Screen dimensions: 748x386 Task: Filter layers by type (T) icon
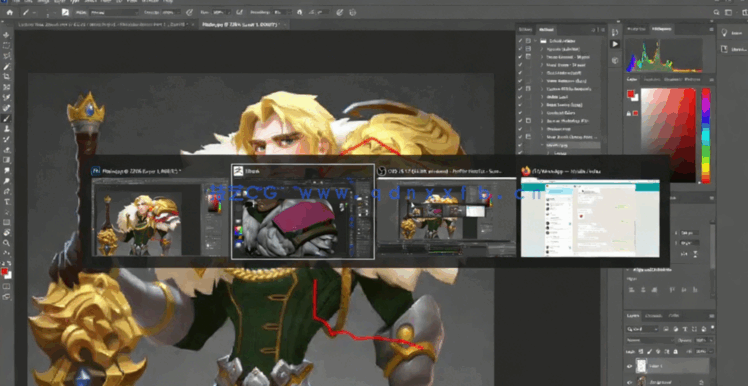tap(685, 329)
